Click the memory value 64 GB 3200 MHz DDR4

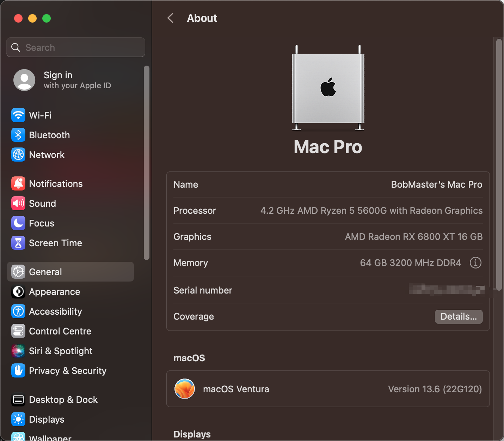tap(411, 262)
